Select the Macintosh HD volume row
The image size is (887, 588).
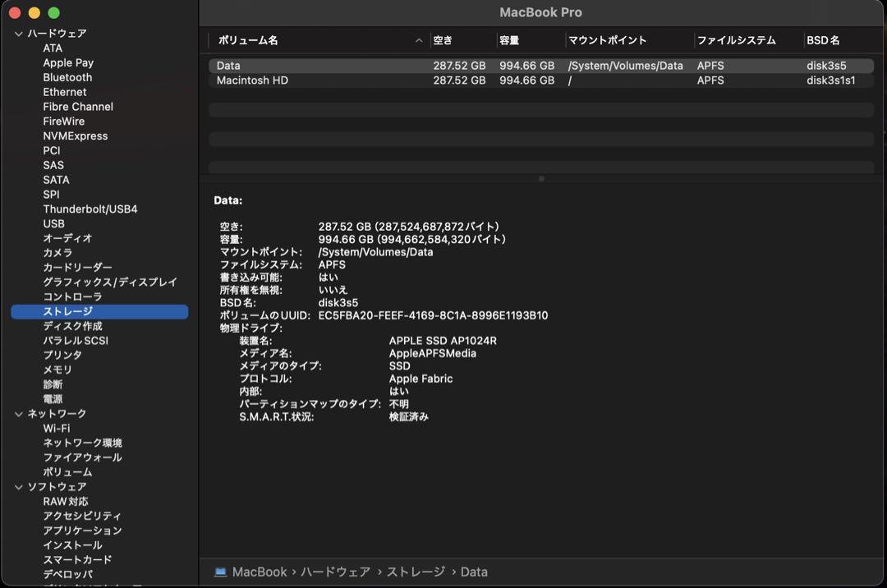coord(540,80)
